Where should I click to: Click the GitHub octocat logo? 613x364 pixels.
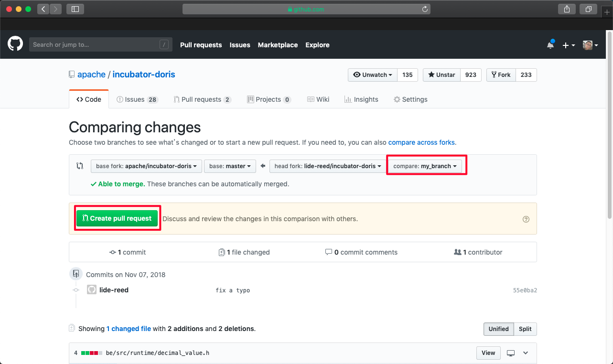tap(15, 44)
